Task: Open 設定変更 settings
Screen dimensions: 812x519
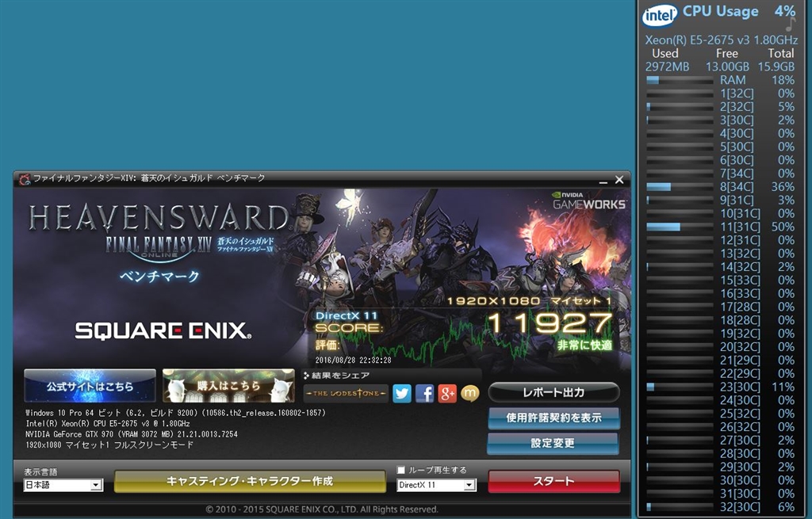Action: click(553, 443)
